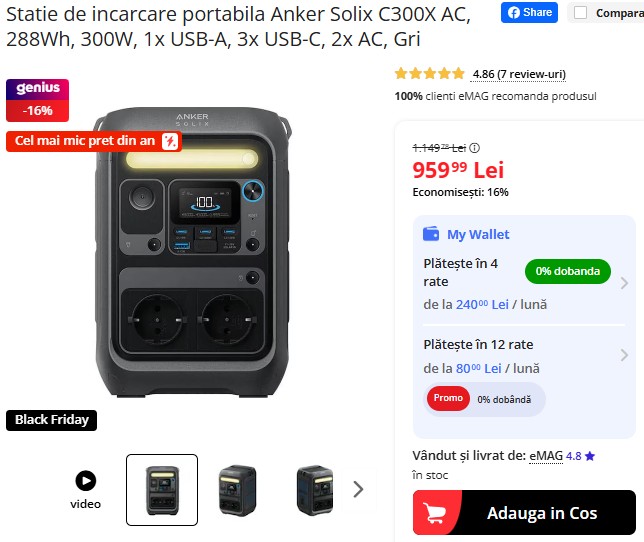Click the price info icon next to old price

tap(474, 148)
